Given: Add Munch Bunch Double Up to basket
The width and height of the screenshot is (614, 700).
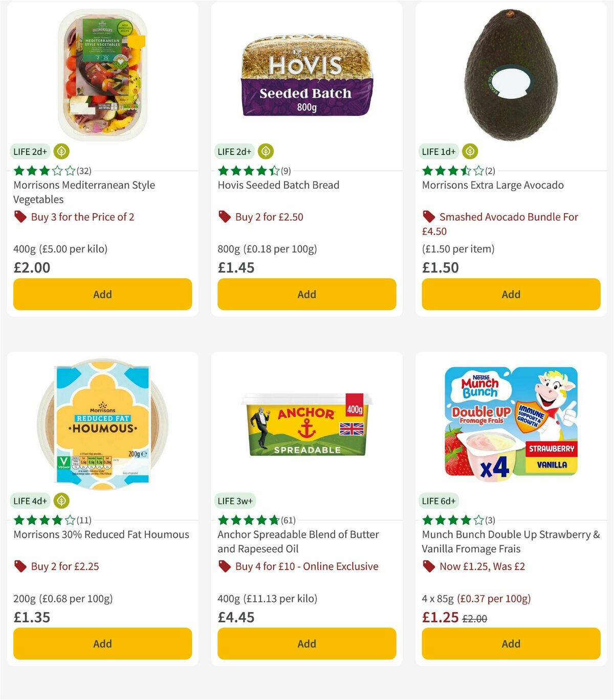Looking at the screenshot, I should coord(511,643).
